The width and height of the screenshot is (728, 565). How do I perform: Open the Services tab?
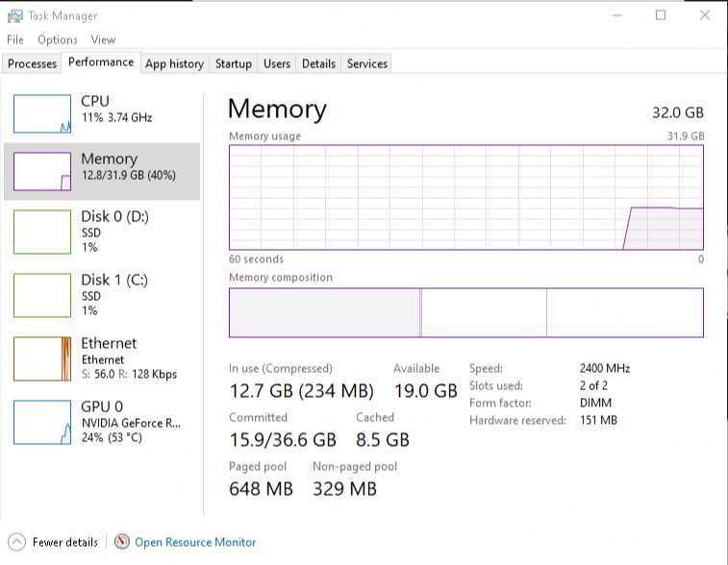tap(367, 63)
